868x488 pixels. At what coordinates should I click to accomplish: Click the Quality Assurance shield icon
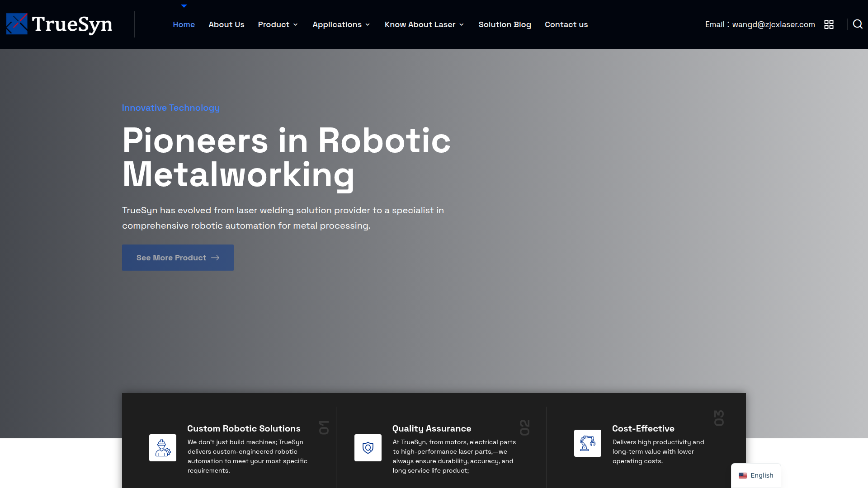pos(368,448)
